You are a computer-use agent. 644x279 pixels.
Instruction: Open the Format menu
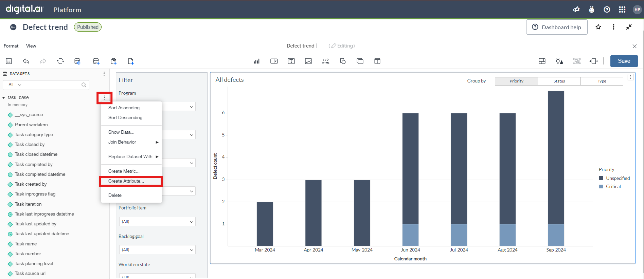[11, 46]
